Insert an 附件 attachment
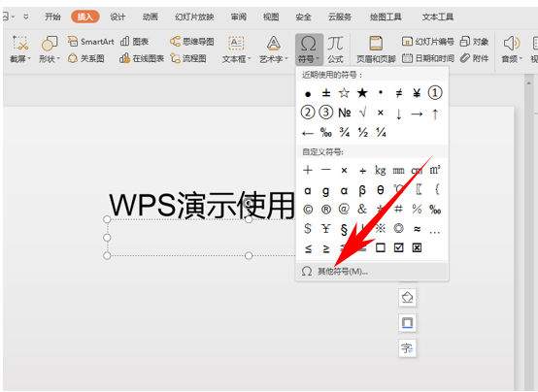 pos(474,58)
